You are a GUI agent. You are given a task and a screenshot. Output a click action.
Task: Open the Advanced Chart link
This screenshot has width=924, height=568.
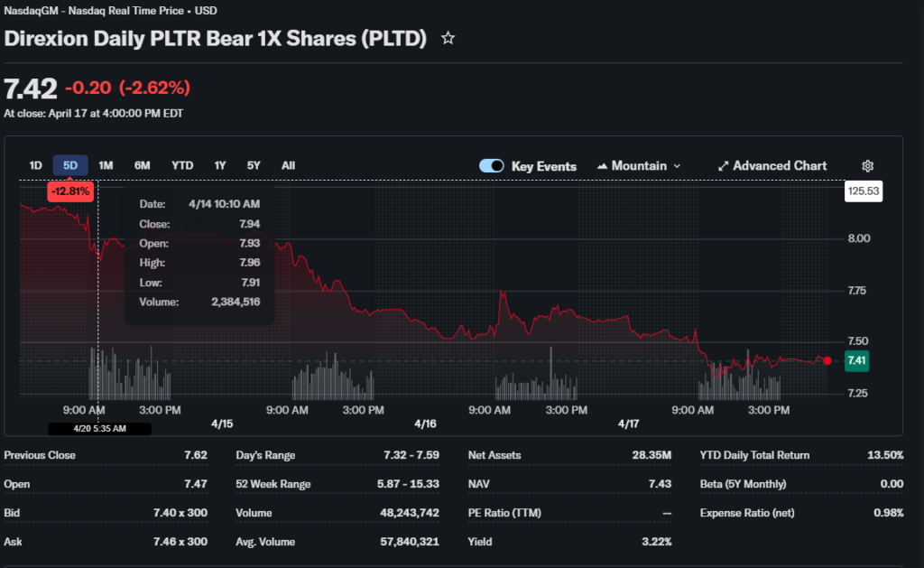pos(780,166)
